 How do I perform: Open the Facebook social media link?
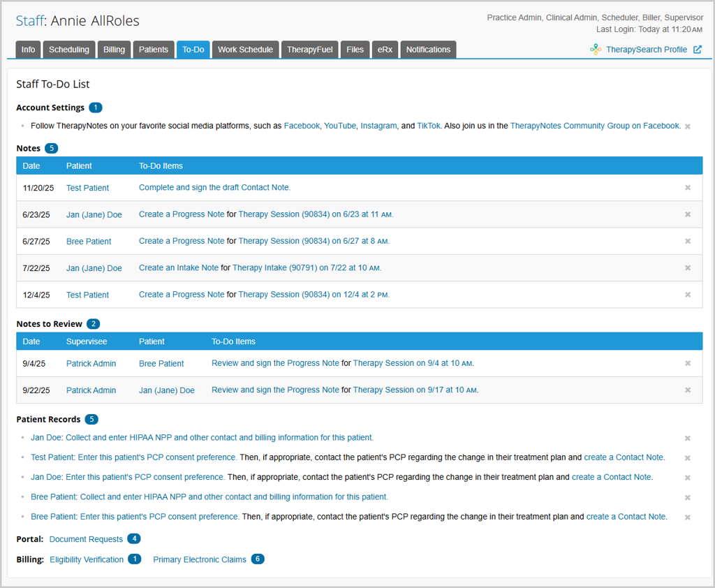(302, 126)
